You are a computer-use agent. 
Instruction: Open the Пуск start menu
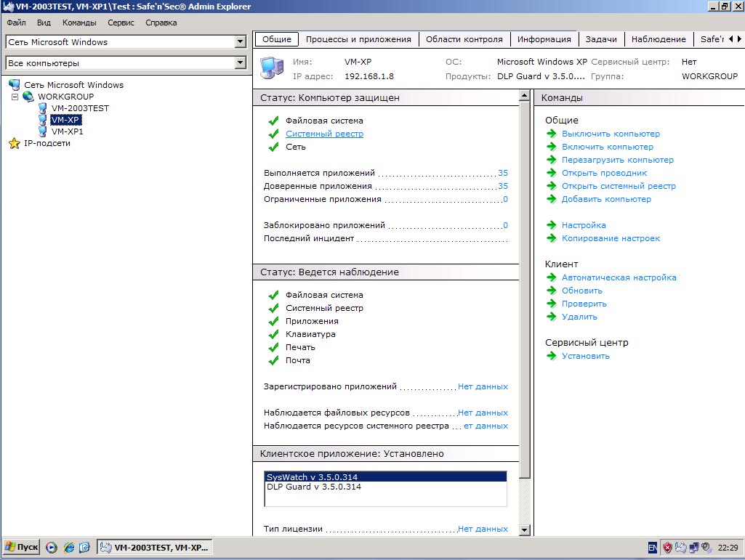(x=21, y=547)
